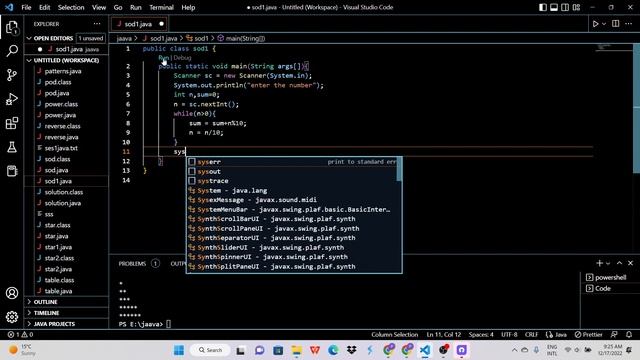
Task: Maximize the panel with up chevron
Action: [x=619, y=263]
